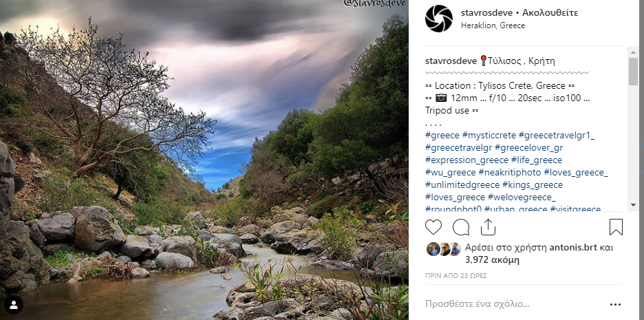The width and height of the screenshot is (644, 320).
Task: Like the post with the heart icon
Action: (x=433, y=226)
